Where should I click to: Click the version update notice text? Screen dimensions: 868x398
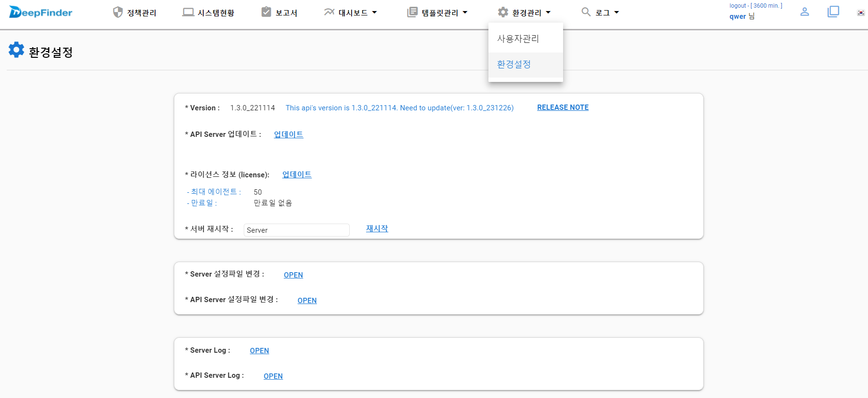point(399,108)
